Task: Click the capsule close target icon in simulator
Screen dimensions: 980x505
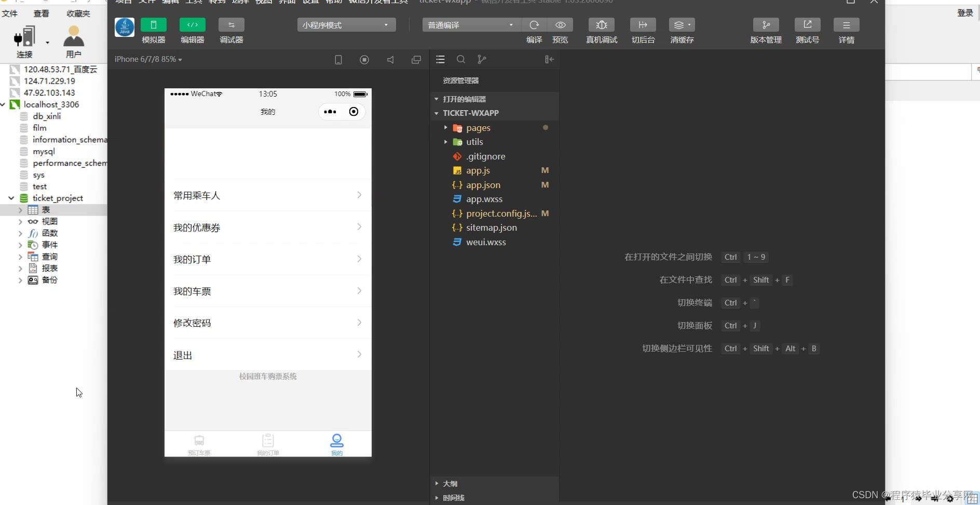Action: coord(353,112)
